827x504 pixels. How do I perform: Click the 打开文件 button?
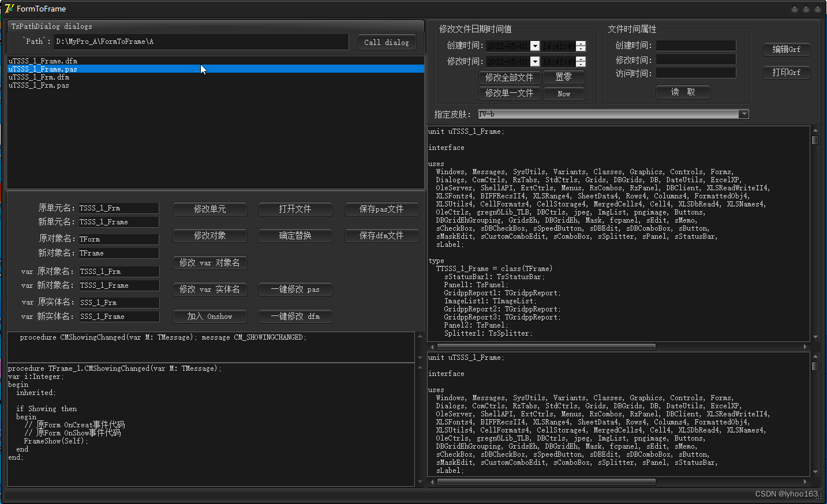tap(295, 209)
